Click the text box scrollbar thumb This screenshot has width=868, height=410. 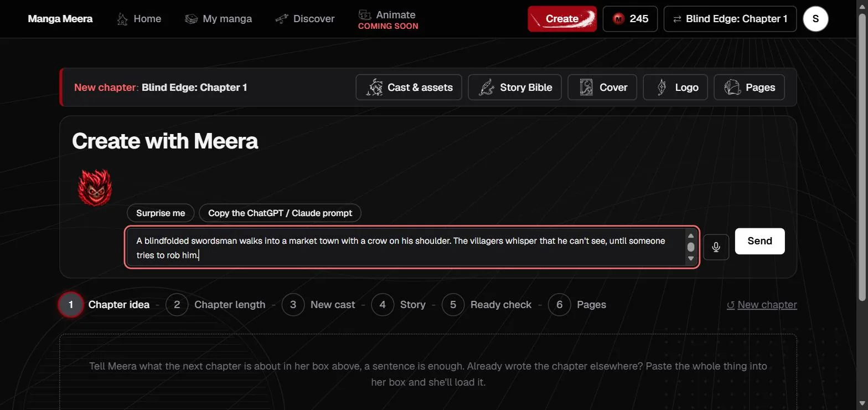tap(691, 247)
